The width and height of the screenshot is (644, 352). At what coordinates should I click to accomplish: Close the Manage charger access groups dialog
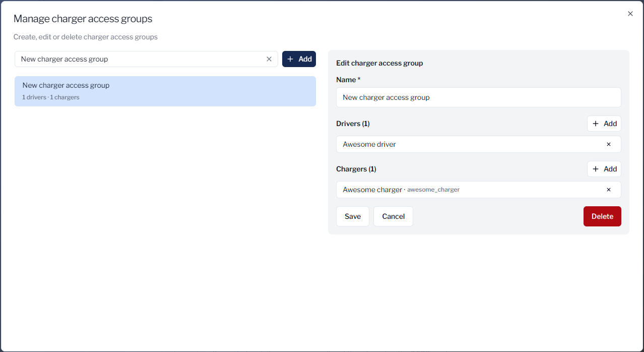tap(630, 14)
